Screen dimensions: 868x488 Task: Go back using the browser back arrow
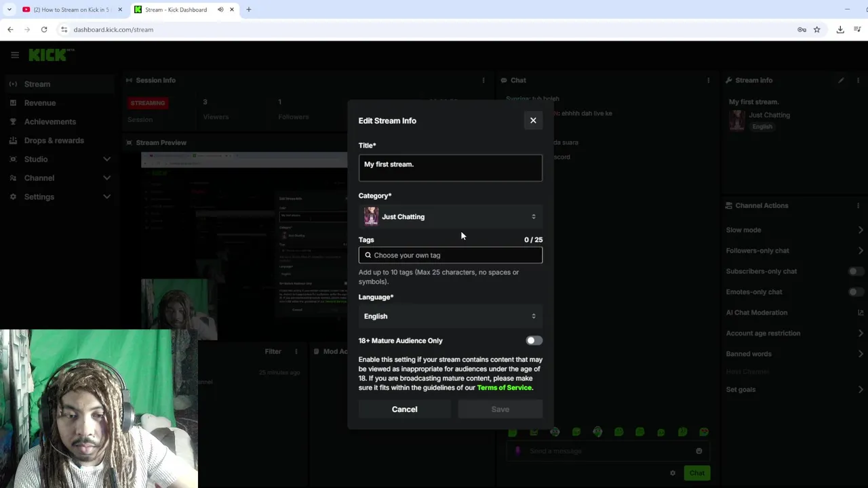pyautogui.click(x=10, y=29)
